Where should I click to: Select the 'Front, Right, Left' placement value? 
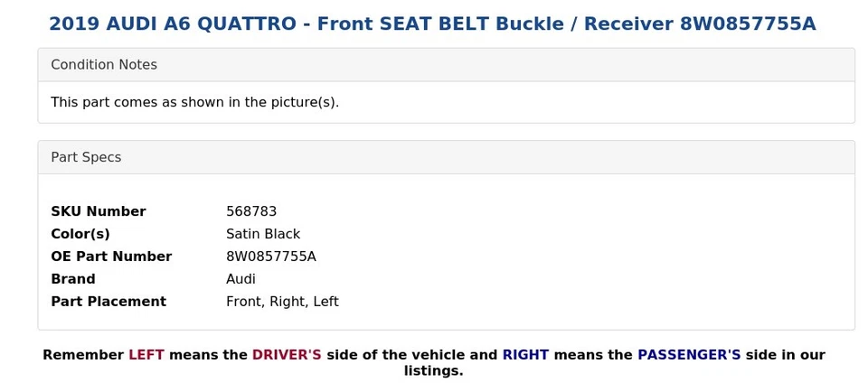coord(282,302)
